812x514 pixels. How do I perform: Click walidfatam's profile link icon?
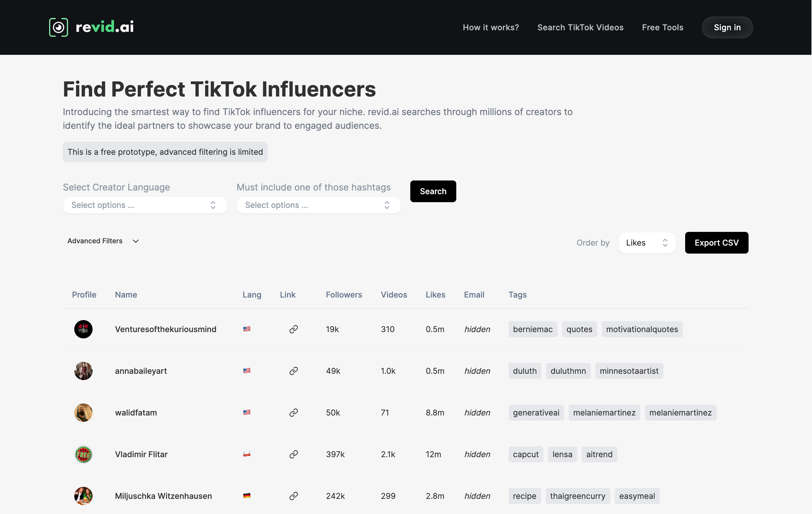293,413
